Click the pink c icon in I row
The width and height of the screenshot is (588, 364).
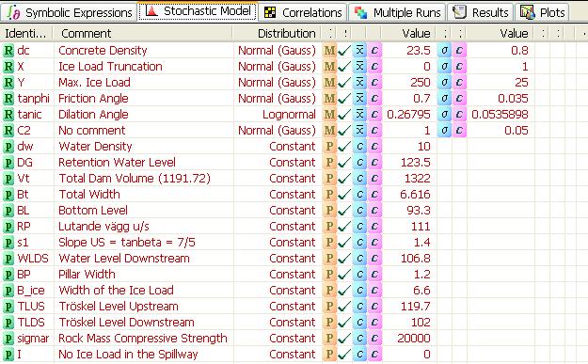[x=374, y=355]
